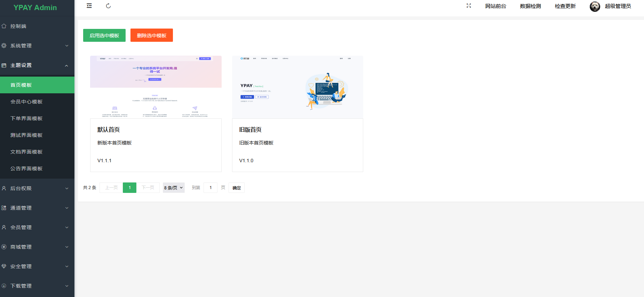Click the gear icon beside 系统管理
The height and width of the screenshot is (297, 644).
[4, 46]
